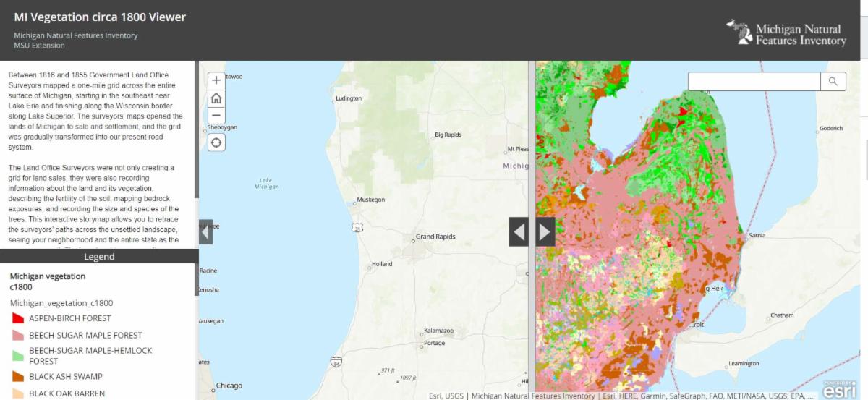
Task: Click the MSU Extension subtitle in header
Action: pos(39,46)
